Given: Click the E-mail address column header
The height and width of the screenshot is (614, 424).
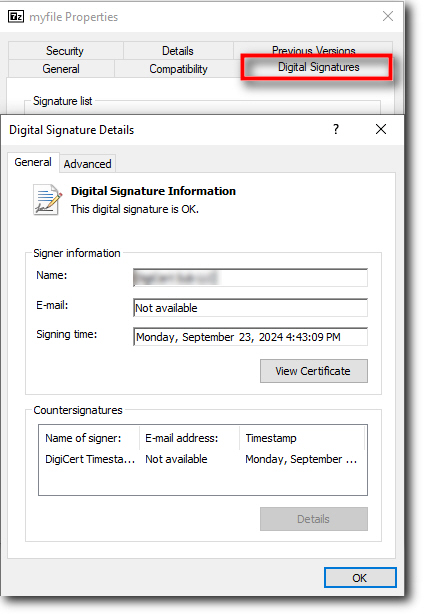Looking at the screenshot, I should 189,438.
